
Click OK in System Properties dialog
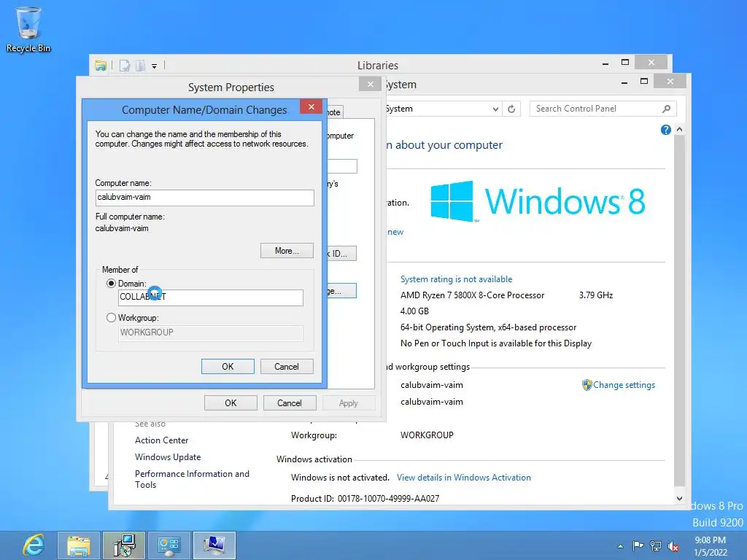click(231, 402)
